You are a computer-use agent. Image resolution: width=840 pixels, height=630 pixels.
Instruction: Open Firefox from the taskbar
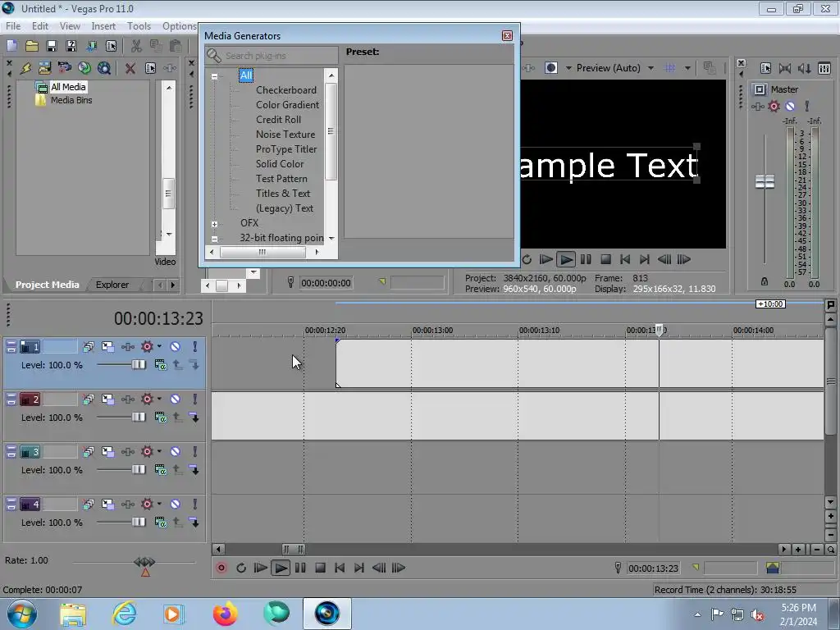(225, 614)
